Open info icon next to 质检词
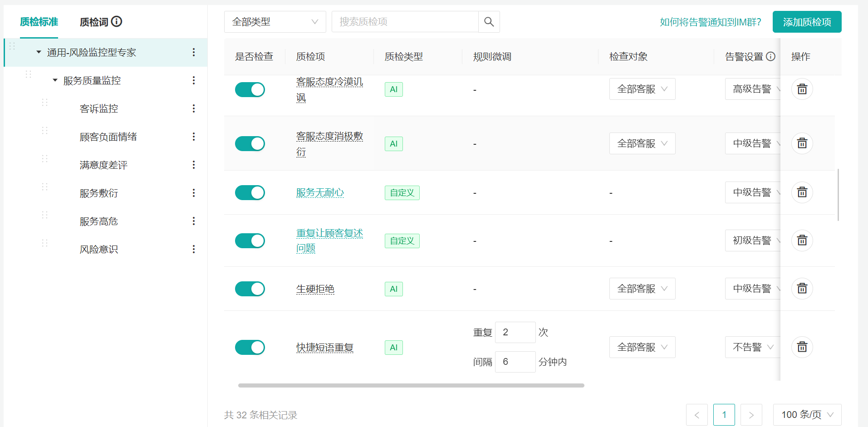 pyautogui.click(x=117, y=21)
